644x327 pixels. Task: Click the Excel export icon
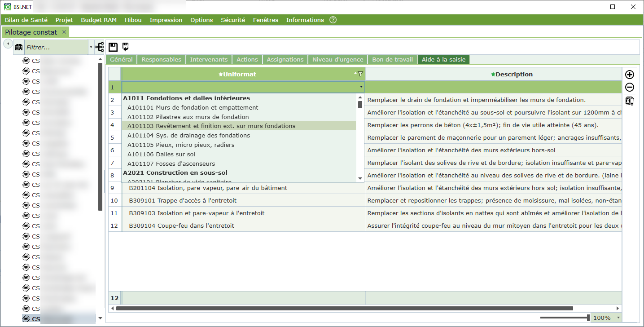point(630,101)
